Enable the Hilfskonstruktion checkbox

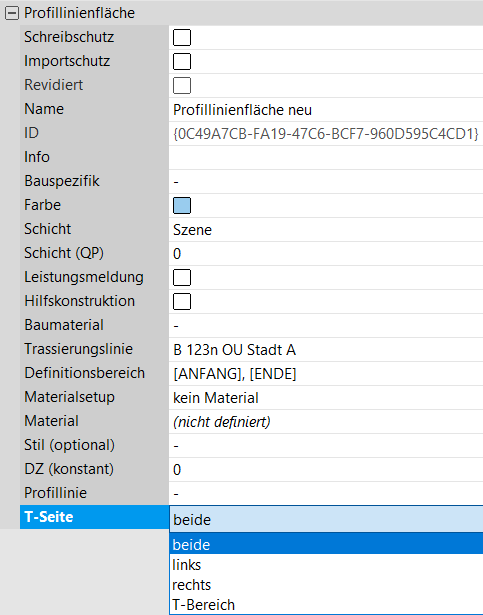click(x=182, y=301)
